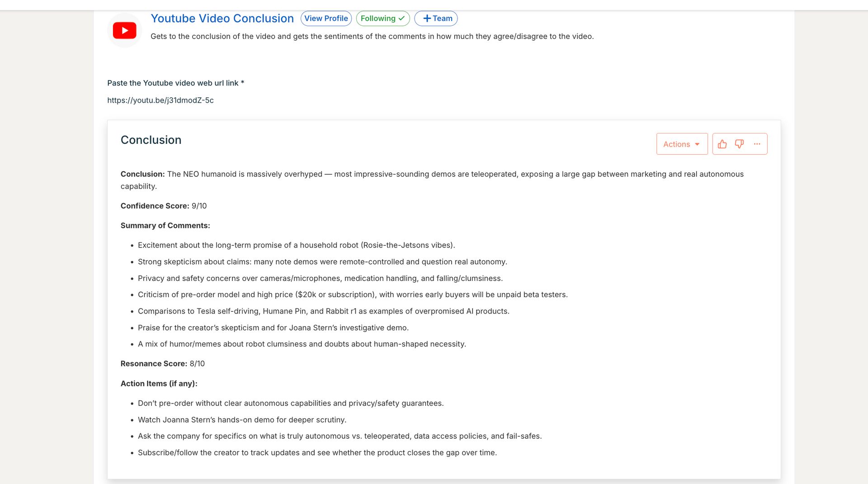Click the Confidence Score 9/10 line
The width and height of the screenshot is (868, 484).
pos(164,206)
